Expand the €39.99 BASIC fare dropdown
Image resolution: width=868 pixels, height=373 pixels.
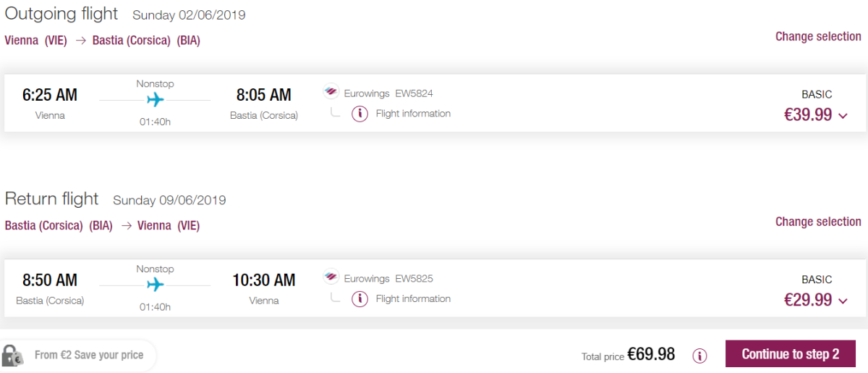point(843,115)
